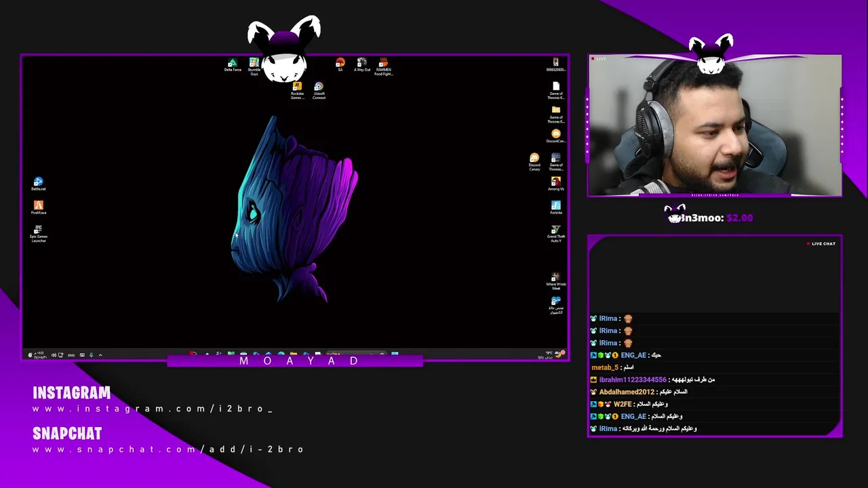Screen dimensions: 868x488
Task: Select the DiscordCan... desktop icon
Action: [x=556, y=136]
